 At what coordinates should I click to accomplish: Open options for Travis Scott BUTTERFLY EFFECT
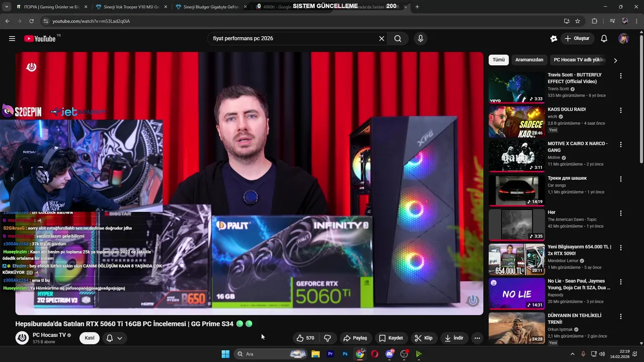point(620,75)
